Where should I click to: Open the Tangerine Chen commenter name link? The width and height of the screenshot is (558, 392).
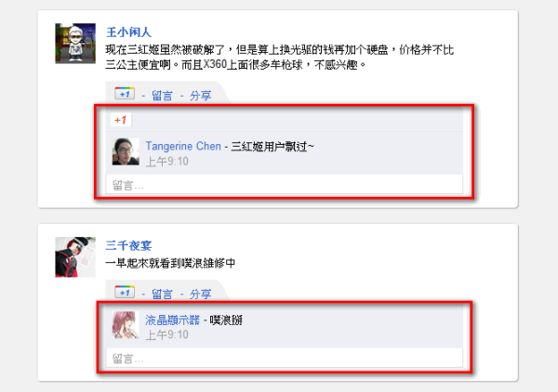tap(183, 146)
